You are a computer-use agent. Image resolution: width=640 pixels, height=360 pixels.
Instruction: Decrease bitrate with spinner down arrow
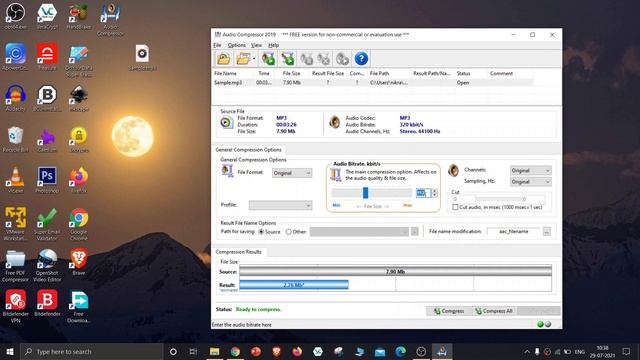435,196
